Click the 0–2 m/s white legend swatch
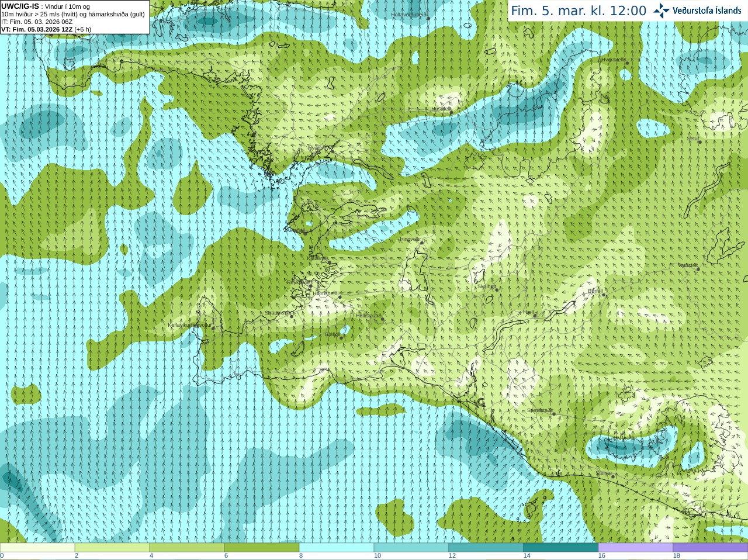 (x=37, y=548)
